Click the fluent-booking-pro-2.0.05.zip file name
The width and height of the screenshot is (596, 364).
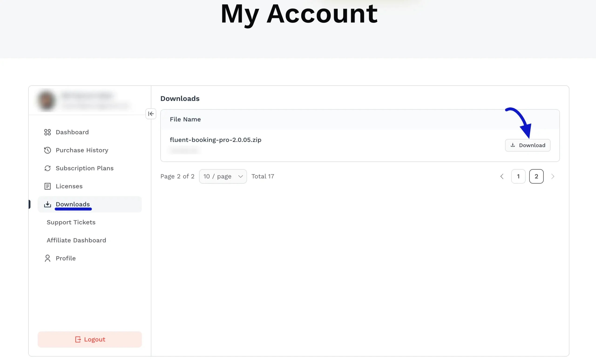point(215,140)
